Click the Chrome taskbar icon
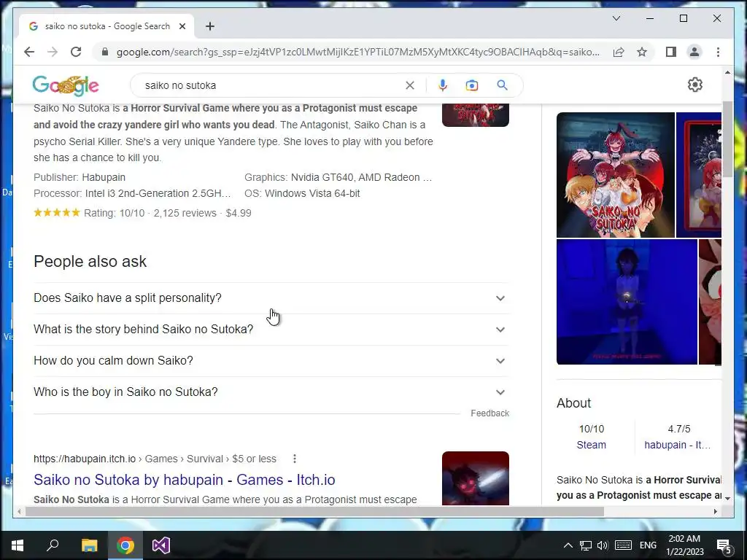This screenshot has height=560, width=747. click(x=125, y=545)
